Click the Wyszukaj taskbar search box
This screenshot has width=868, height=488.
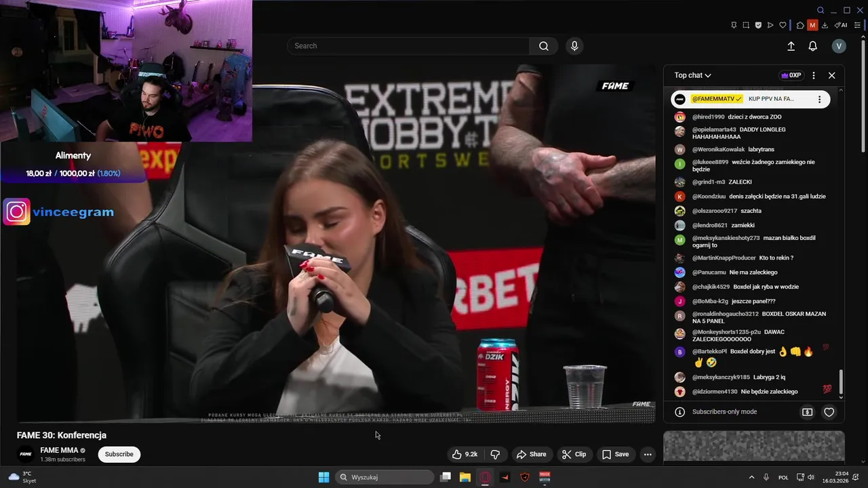point(385,477)
